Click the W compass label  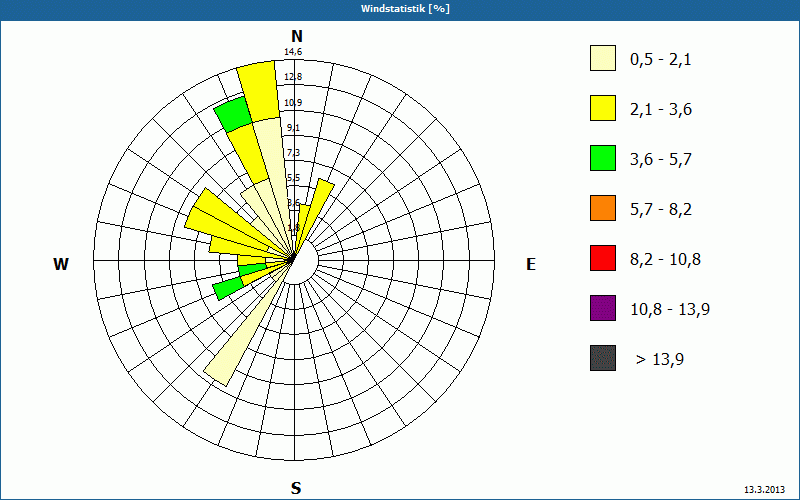click(x=61, y=264)
